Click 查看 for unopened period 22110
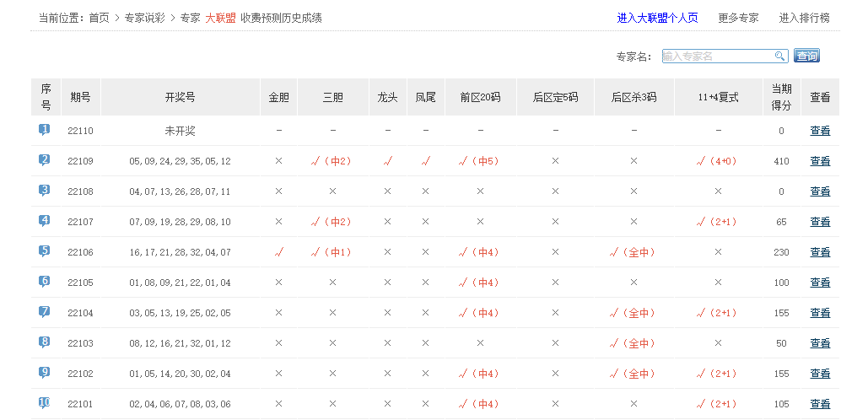This screenshot has height=420, width=868. pos(820,131)
